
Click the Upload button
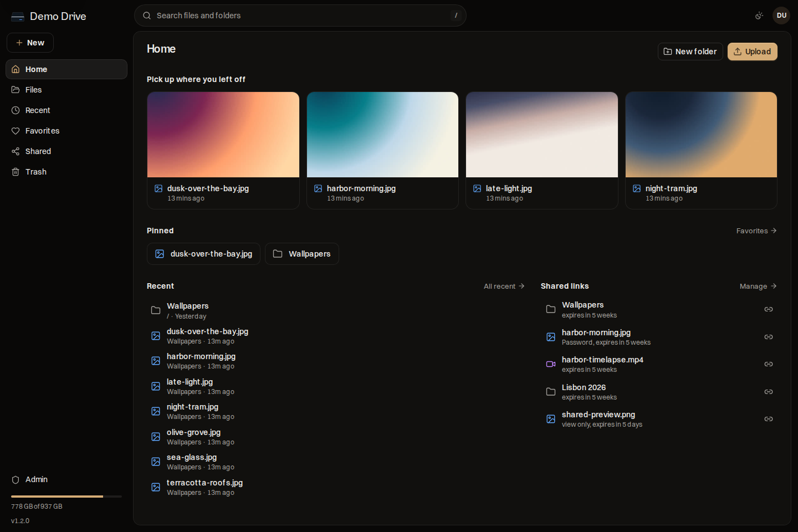(753, 52)
